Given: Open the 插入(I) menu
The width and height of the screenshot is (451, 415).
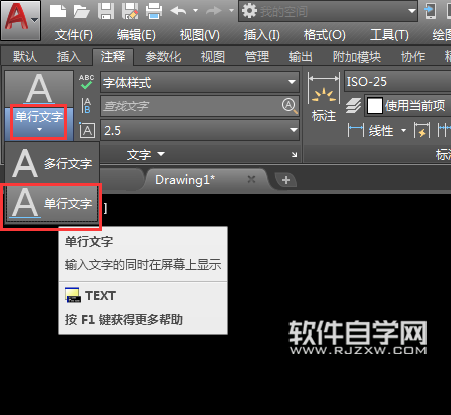Looking at the screenshot, I should 262,35.
